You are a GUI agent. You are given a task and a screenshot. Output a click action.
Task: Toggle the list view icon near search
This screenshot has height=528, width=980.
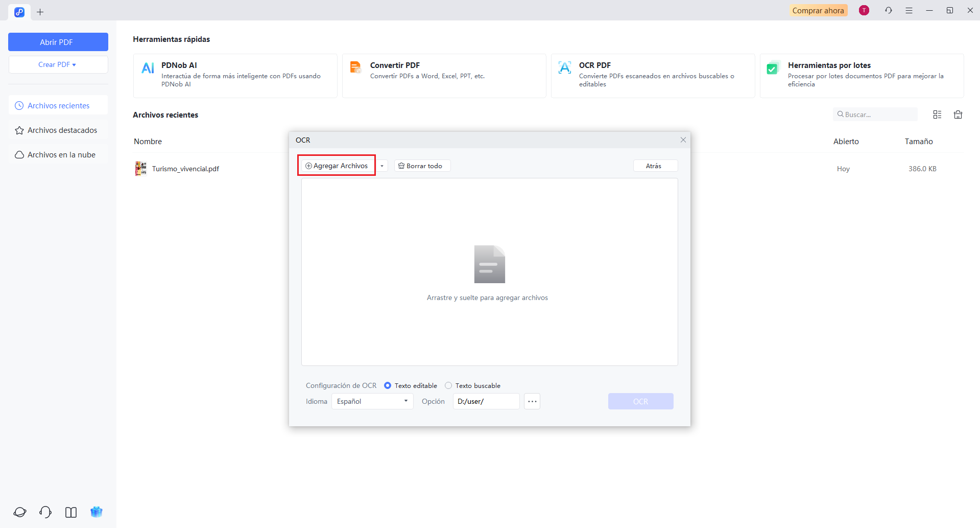[937, 114]
